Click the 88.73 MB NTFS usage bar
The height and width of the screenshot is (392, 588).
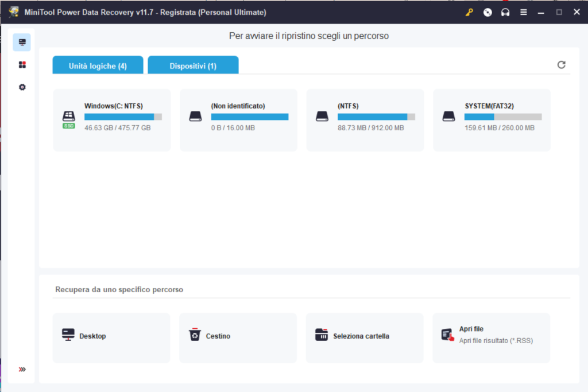pyautogui.click(x=377, y=117)
